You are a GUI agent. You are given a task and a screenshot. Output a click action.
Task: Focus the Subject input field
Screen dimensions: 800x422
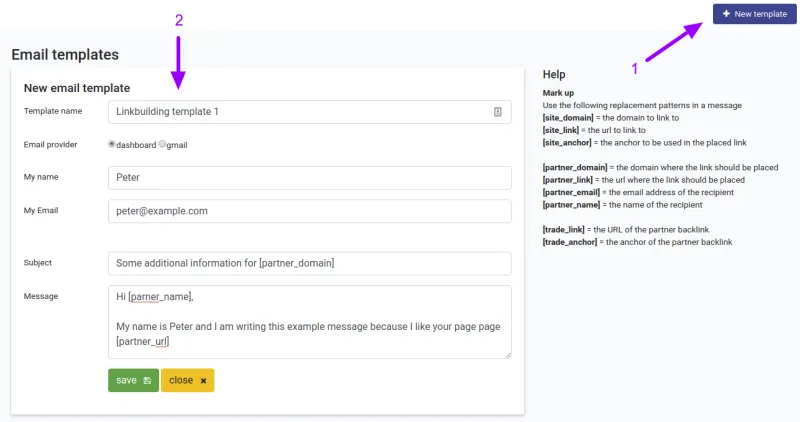pos(310,263)
